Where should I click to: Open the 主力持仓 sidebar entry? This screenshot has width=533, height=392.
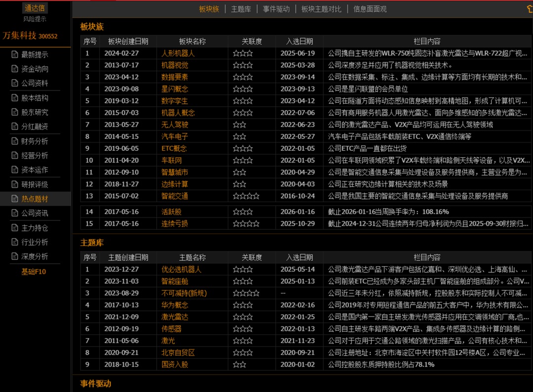coord(35,228)
